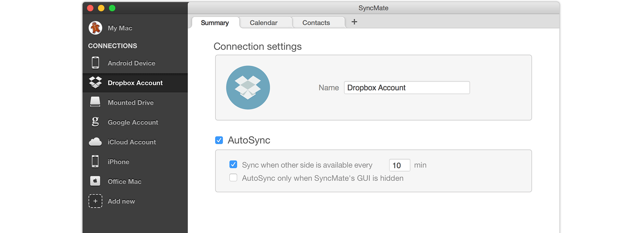
Task: Click the green zoom window button
Action: point(112,8)
